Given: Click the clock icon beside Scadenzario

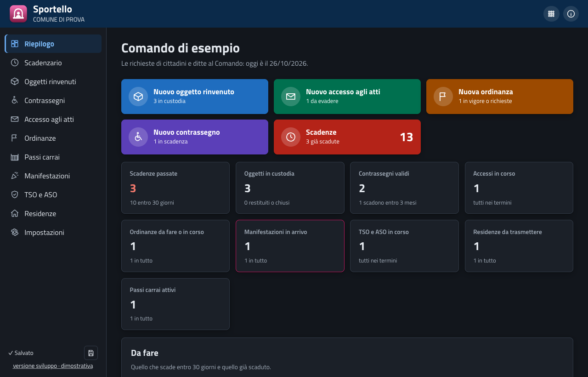Looking at the screenshot, I should (15, 63).
